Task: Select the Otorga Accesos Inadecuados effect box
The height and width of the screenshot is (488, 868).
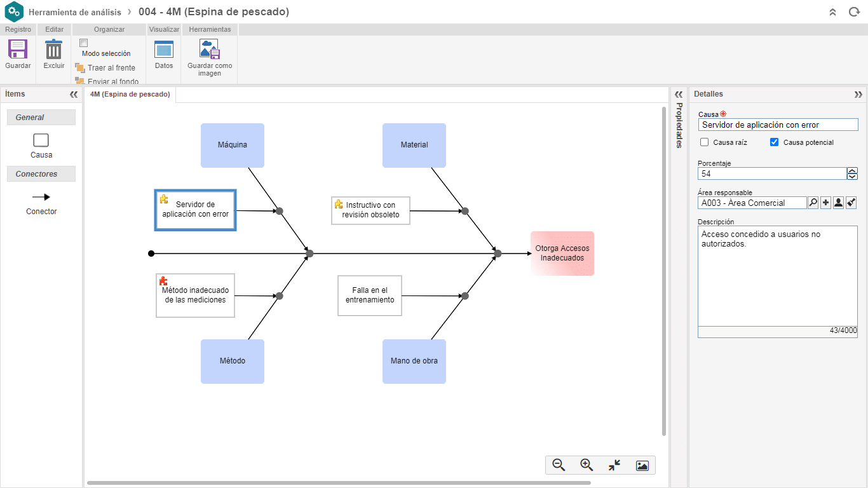Action: pyautogui.click(x=562, y=254)
